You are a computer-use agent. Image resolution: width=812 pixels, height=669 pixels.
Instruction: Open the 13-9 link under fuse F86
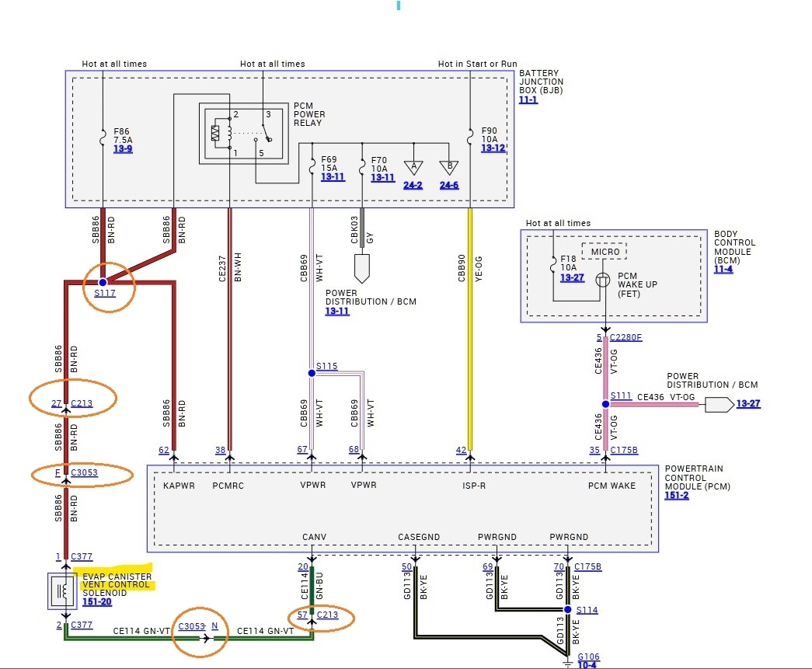[x=123, y=149]
